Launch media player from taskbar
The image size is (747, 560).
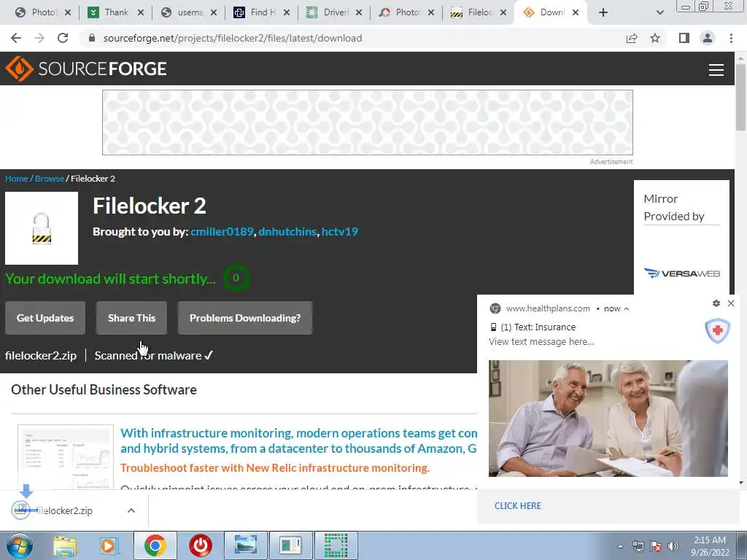coord(108,545)
